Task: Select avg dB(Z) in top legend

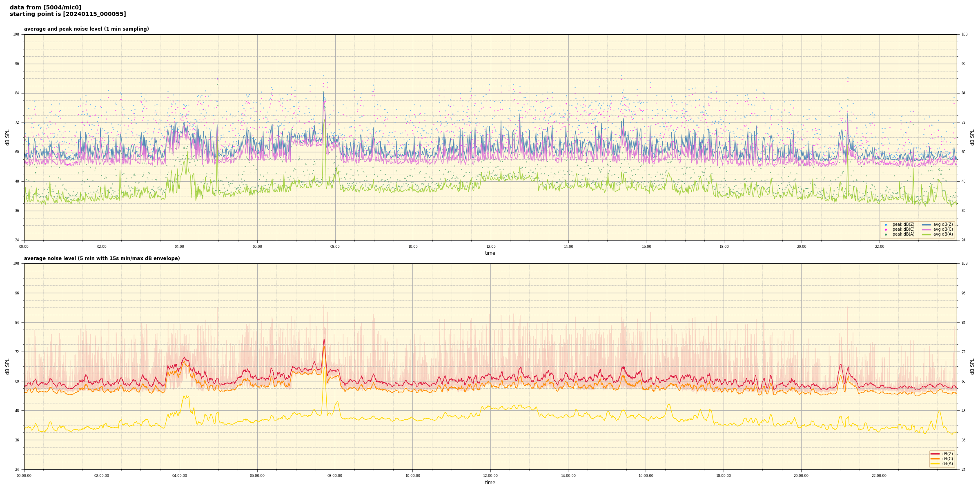Action: click(x=942, y=225)
